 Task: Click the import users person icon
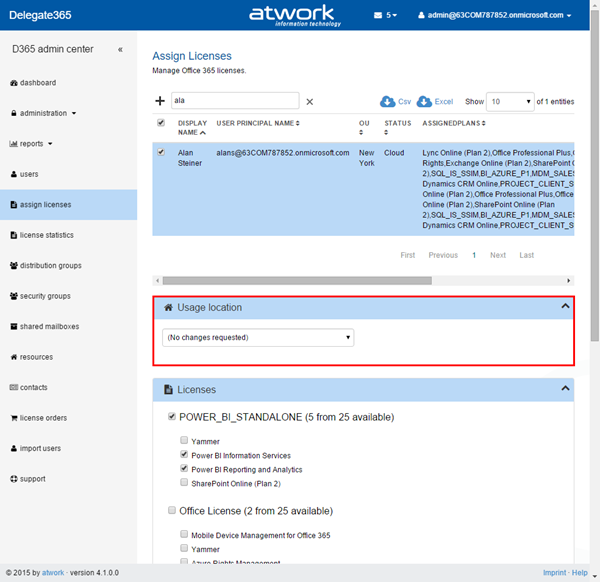[x=14, y=448]
